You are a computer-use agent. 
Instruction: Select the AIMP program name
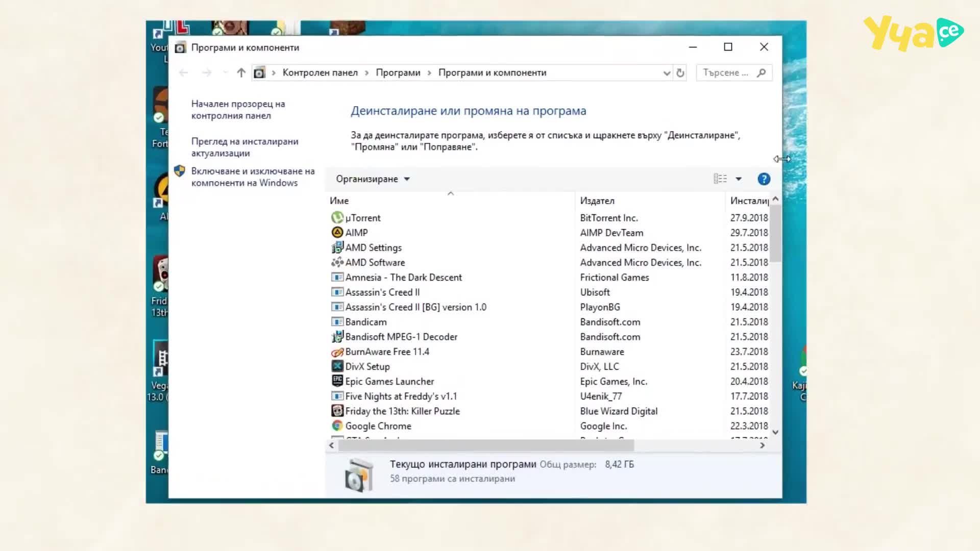[356, 233]
